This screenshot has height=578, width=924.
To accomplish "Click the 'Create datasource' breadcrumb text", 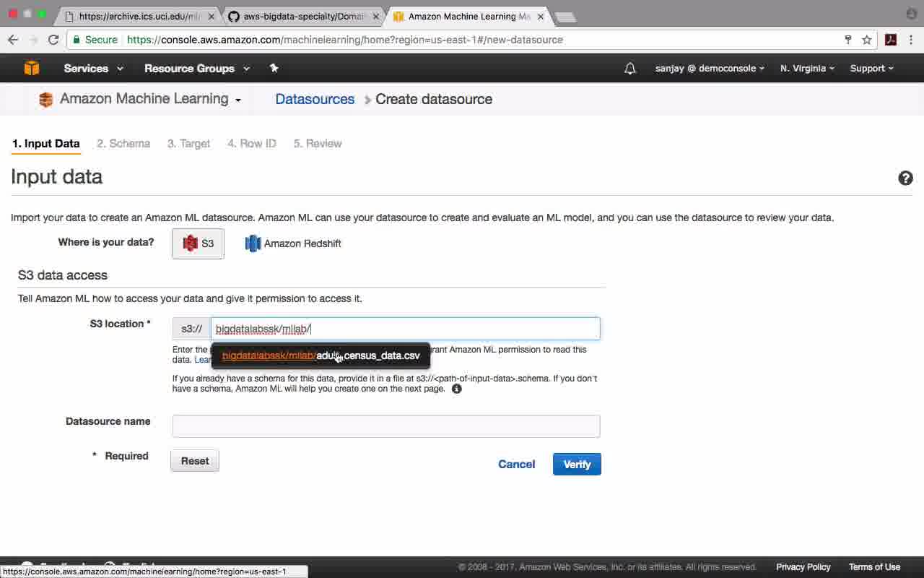I will click(x=434, y=99).
